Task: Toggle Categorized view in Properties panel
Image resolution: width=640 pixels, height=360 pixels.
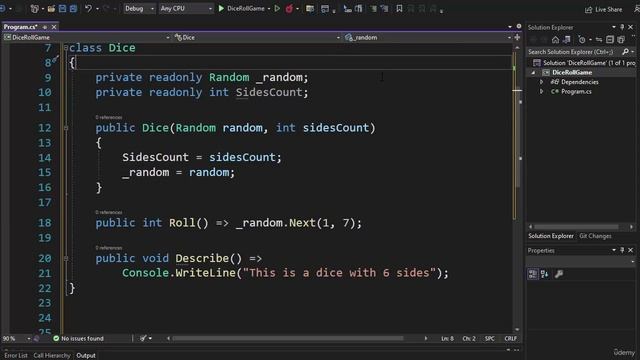Action: pos(533,274)
